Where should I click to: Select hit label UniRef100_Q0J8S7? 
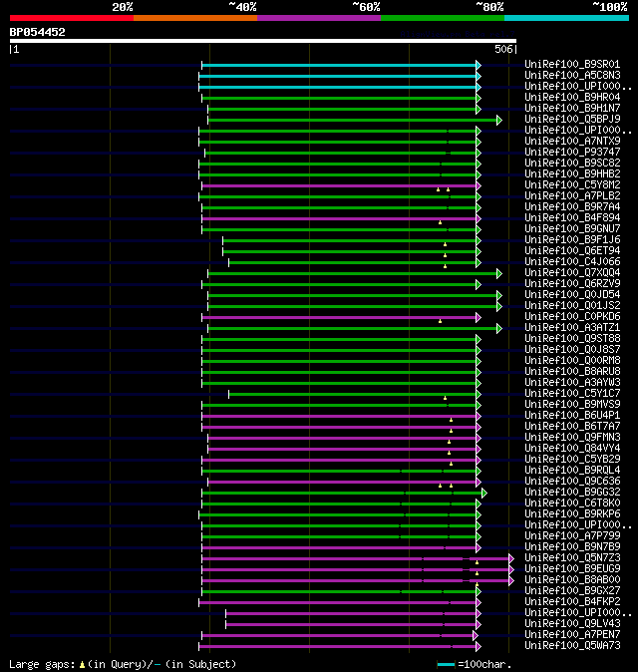[x=572, y=350]
